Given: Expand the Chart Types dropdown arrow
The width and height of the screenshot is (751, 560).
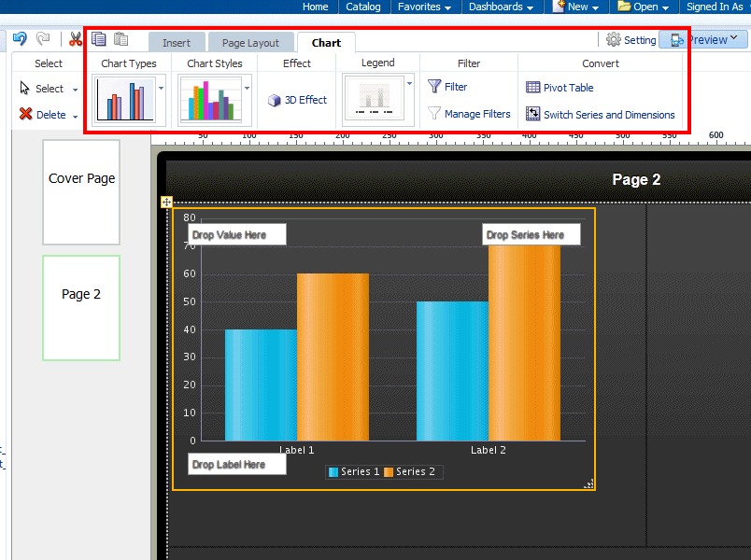Looking at the screenshot, I should (x=162, y=88).
